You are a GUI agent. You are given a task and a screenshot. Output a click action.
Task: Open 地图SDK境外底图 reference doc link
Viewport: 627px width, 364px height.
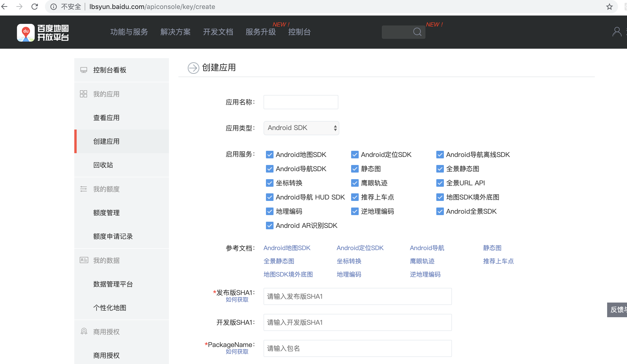pyautogui.click(x=288, y=274)
